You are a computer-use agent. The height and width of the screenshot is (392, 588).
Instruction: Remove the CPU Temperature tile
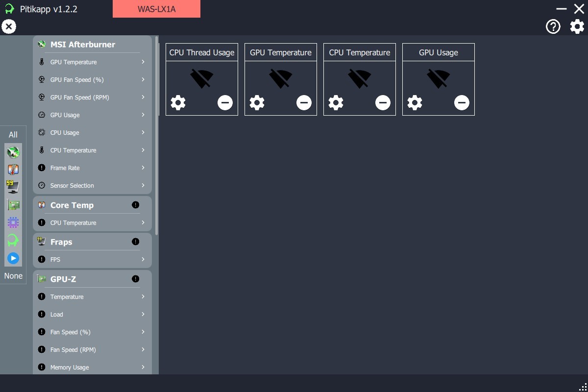[x=383, y=102]
